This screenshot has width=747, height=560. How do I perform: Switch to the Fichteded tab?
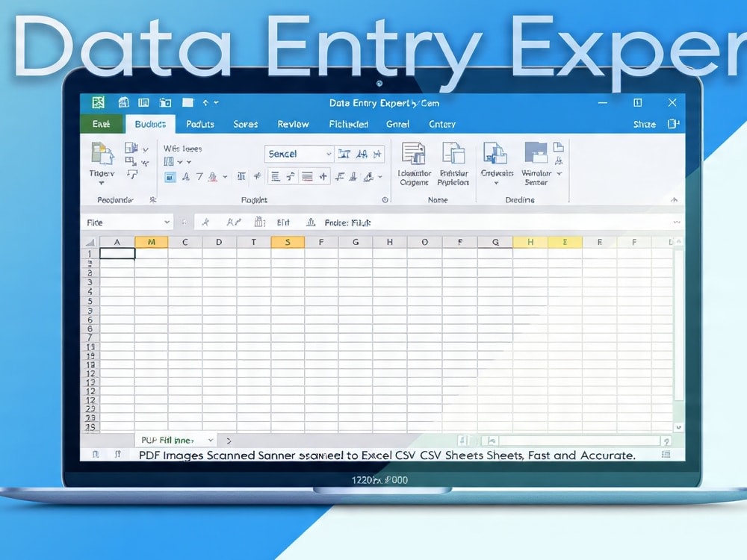point(348,124)
